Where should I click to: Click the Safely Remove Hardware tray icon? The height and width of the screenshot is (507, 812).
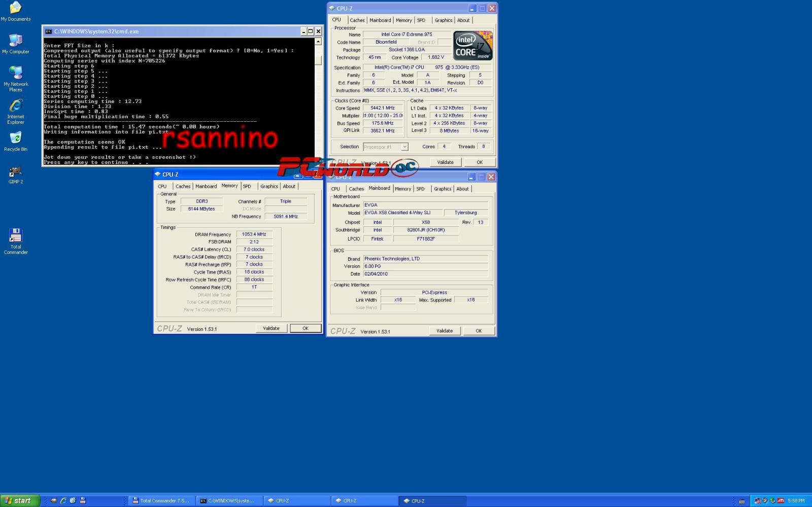point(772,501)
